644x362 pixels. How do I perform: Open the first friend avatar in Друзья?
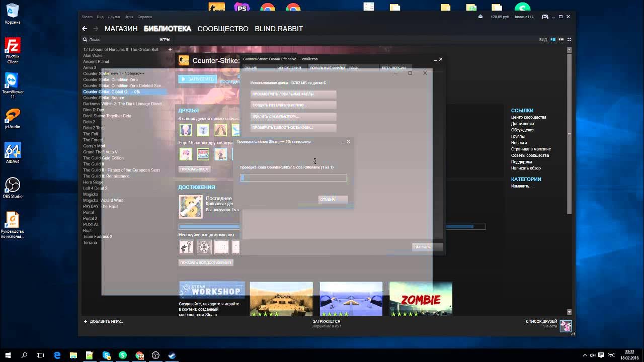point(186,130)
